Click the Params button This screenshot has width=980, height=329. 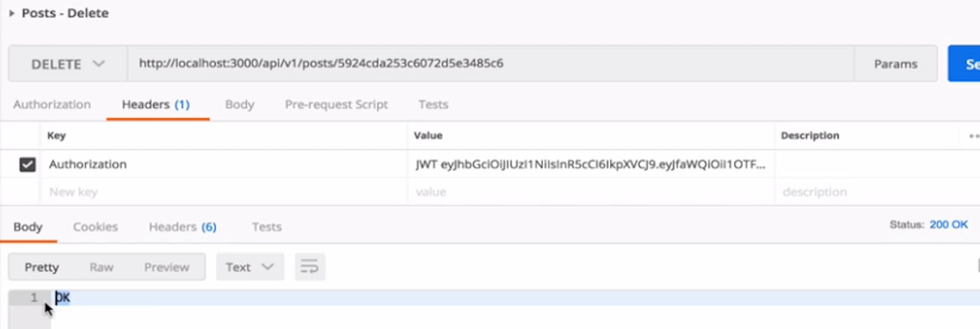click(895, 64)
